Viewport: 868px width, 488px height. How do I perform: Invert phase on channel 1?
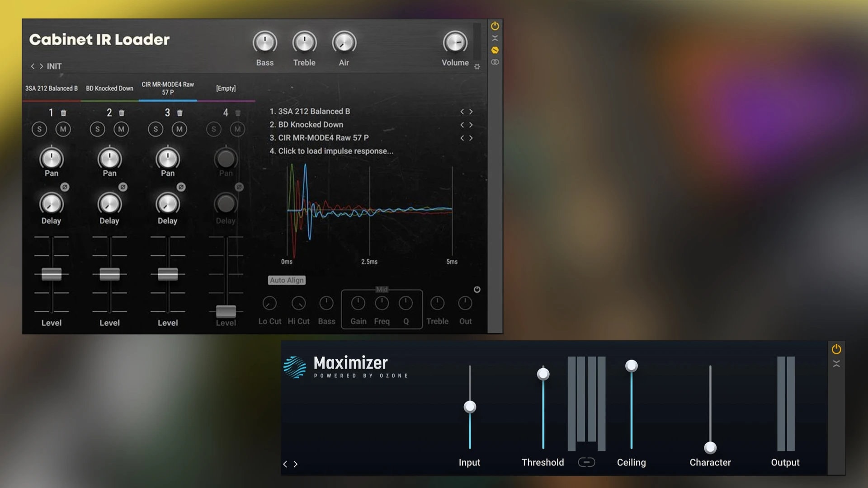[65, 187]
